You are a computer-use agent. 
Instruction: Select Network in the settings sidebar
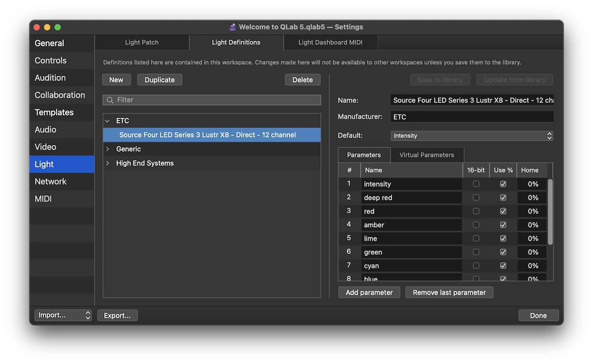tap(50, 182)
